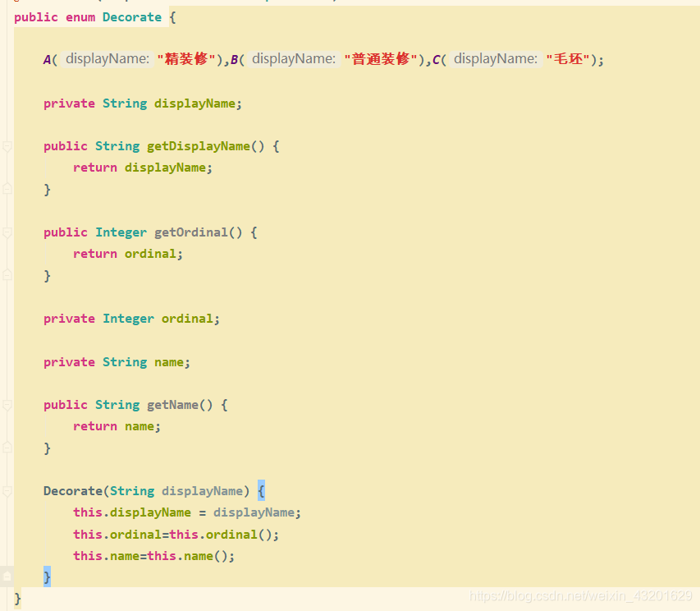Click the string "精装修"

point(186,59)
